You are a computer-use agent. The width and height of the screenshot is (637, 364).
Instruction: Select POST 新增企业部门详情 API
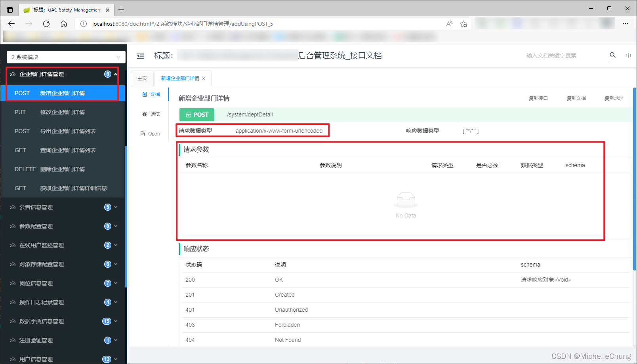pos(63,93)
